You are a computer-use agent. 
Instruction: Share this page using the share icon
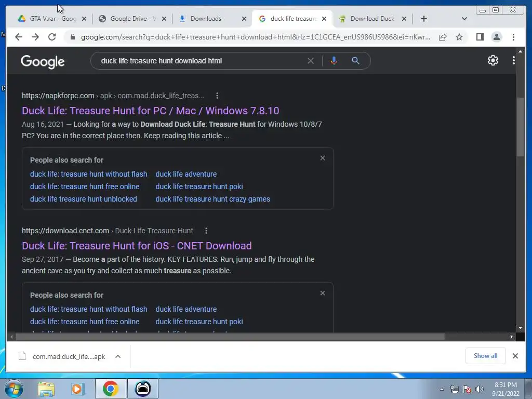(x=443, y=37)
